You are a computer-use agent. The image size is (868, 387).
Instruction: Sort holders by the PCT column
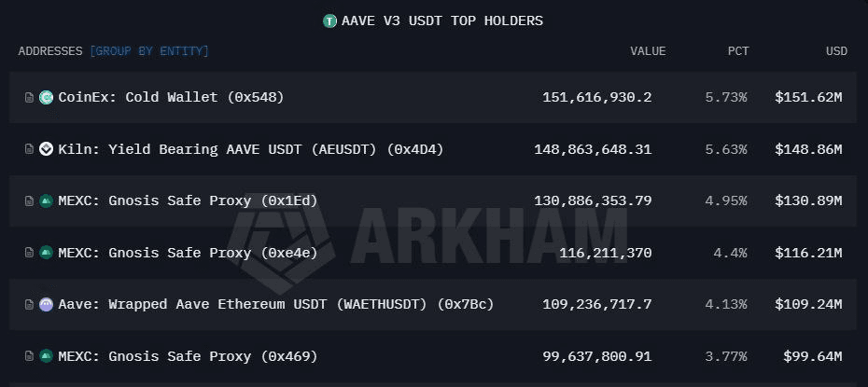click(738, 50)
